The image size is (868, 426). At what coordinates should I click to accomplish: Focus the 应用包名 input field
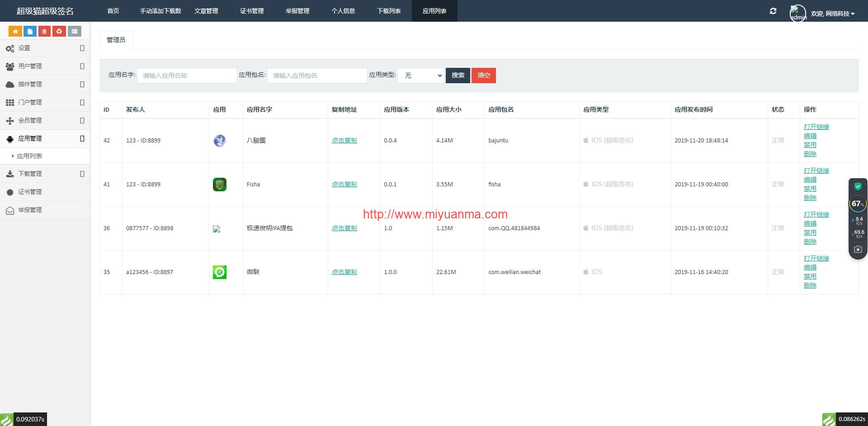317,76
